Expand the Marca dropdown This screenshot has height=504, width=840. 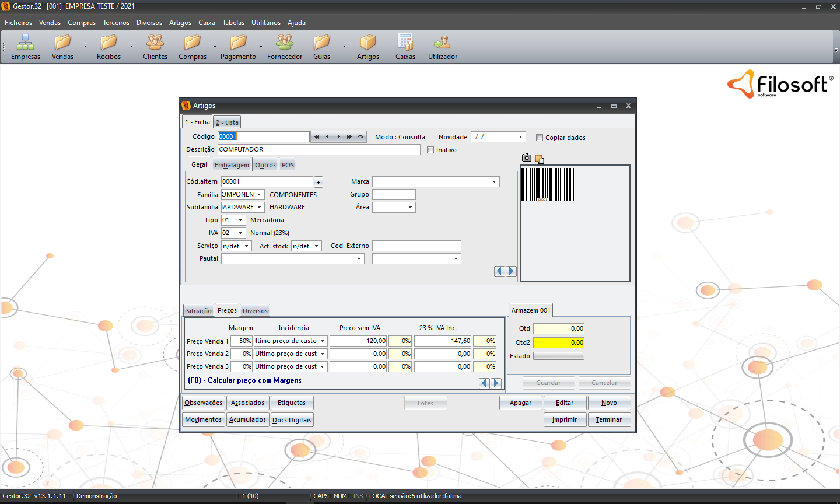[x=494, y=182]
